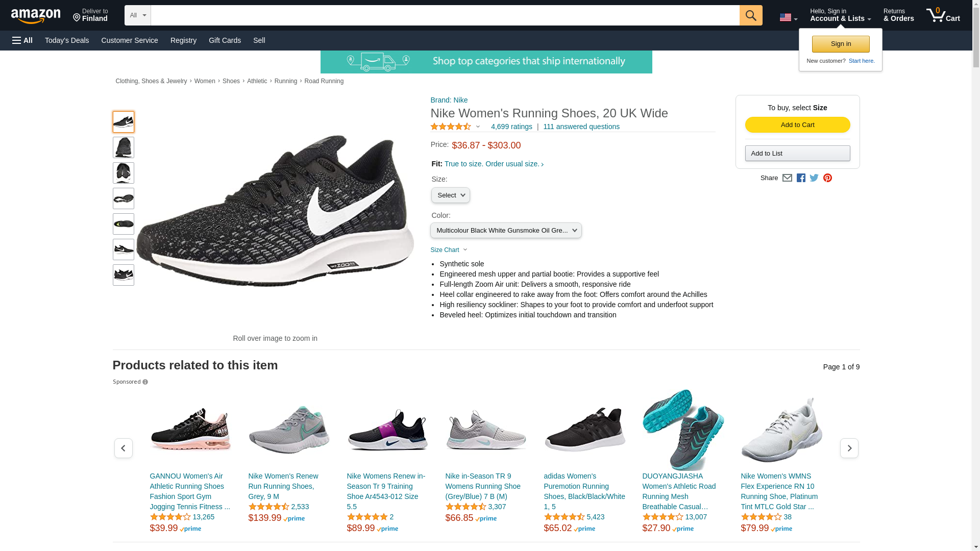This screenshot has width=980, height=551.
Task: Go to Amazon home logo
Action: click(36, 16)
